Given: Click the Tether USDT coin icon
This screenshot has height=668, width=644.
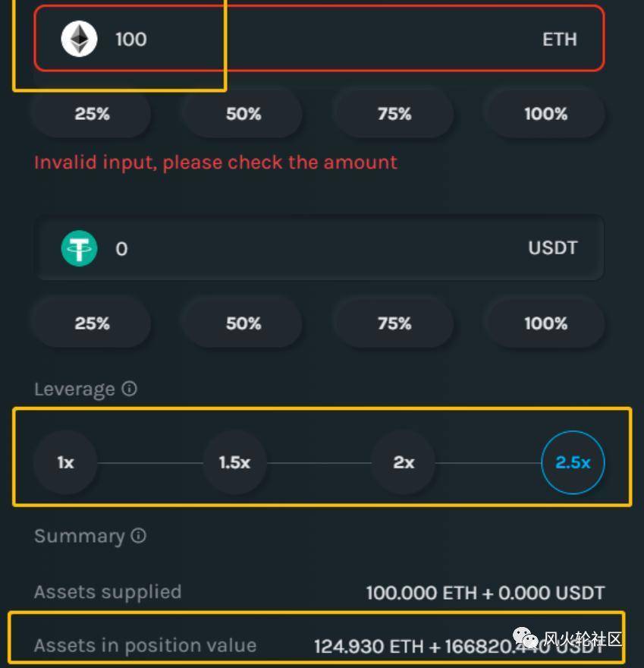Looking at the screenshot, I should tap(79, 248).
